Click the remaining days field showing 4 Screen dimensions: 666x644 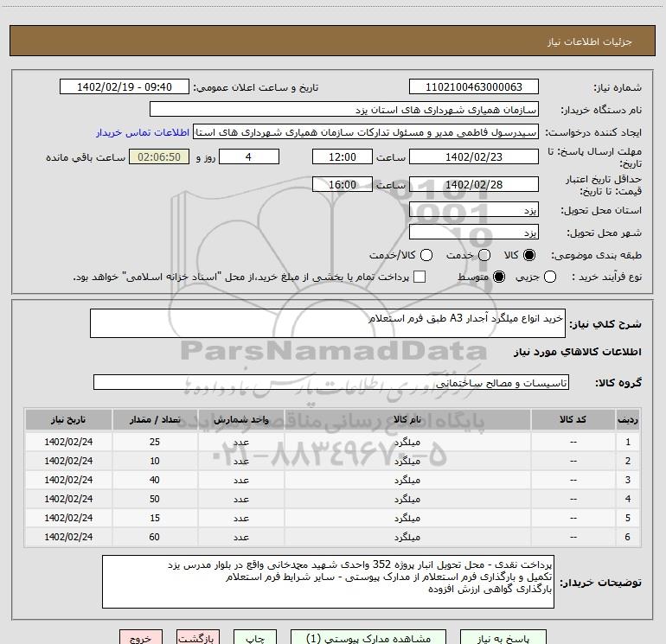pyautogui.click(x=249, y=156)
